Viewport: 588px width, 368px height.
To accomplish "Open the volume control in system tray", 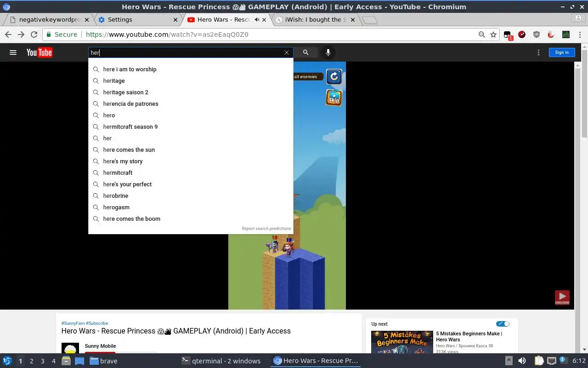I will click(522, 361).
